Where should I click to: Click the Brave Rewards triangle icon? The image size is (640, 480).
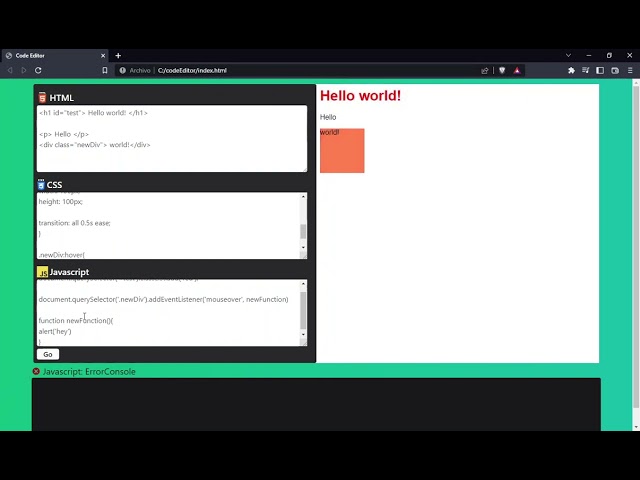coord(517,70)
